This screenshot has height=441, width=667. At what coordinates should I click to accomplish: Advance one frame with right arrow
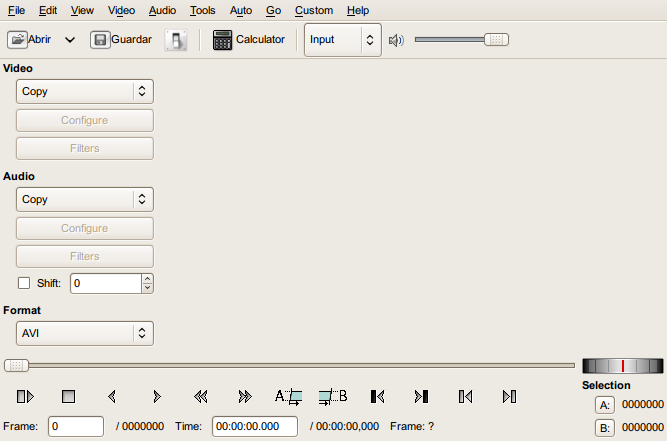tap(157, 396)
